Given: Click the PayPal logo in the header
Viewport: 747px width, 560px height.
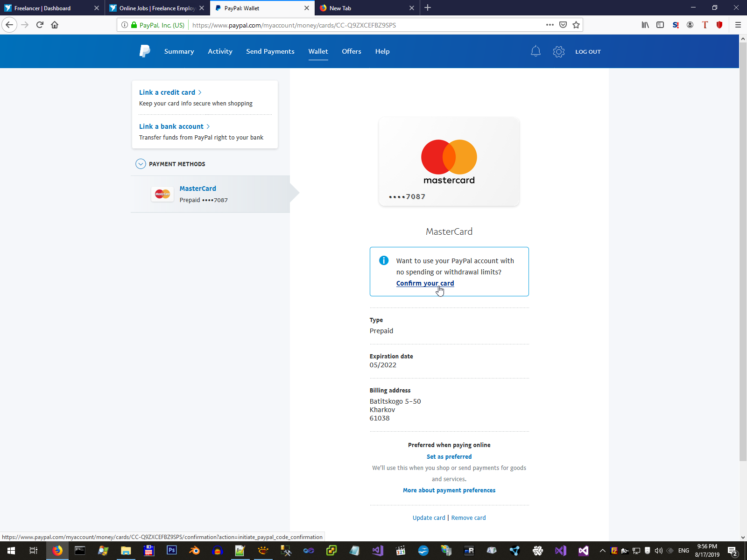Looking at the screenshot, I should [145, 51].
